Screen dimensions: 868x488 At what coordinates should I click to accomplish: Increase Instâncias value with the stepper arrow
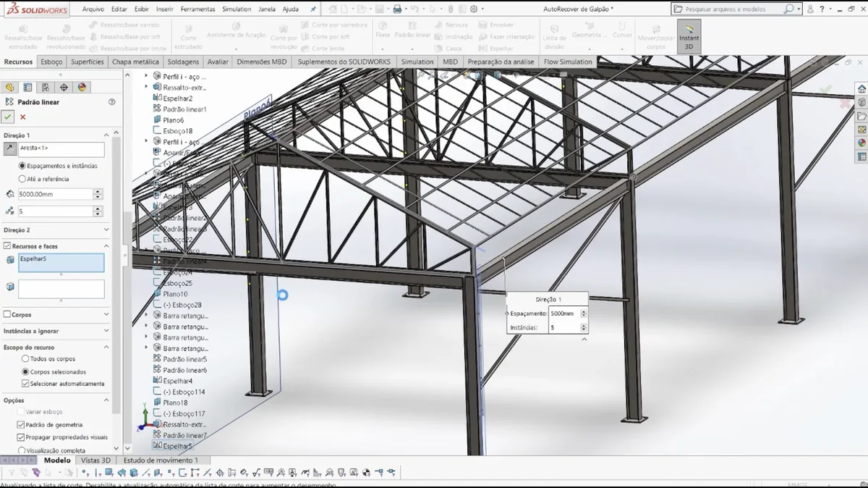[x=98, y=206]
